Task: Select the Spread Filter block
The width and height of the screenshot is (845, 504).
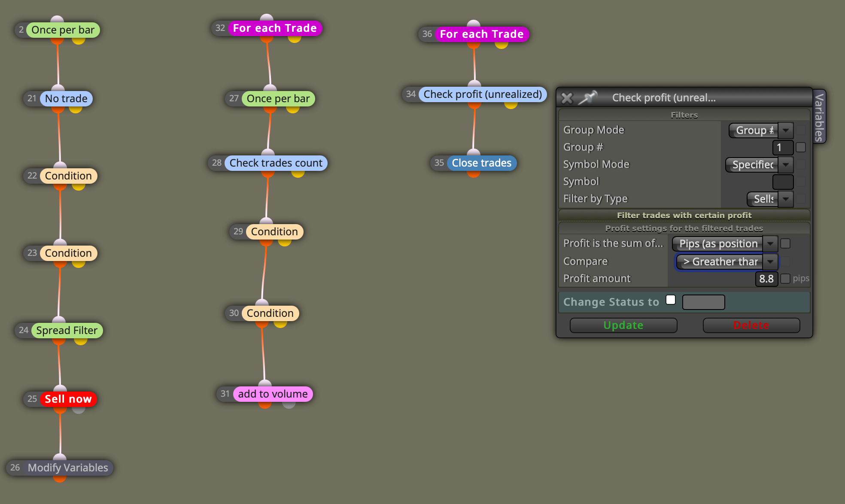Action: (x=67, y=331)
